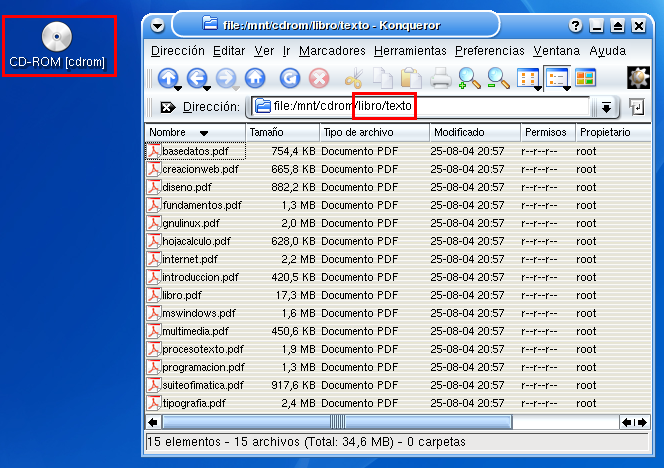Click the scrollbar left arrow
This screenshot has height=468, width=664.
pos(153,422)
